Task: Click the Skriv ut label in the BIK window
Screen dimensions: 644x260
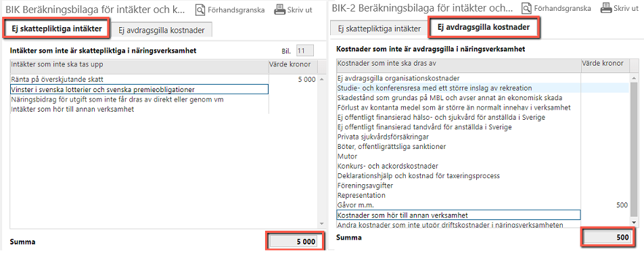Action: pyautogui.click(x=300, y=9)
